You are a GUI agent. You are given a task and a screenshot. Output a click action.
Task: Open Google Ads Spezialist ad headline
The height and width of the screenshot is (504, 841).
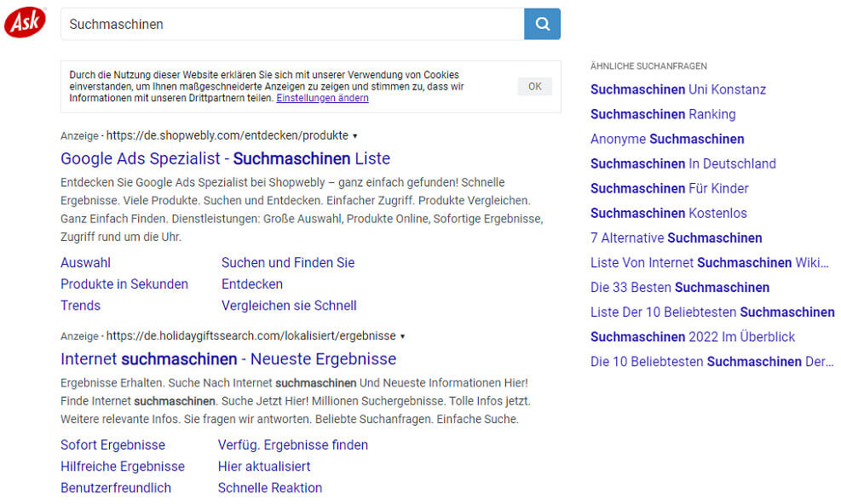click(225, 158)
